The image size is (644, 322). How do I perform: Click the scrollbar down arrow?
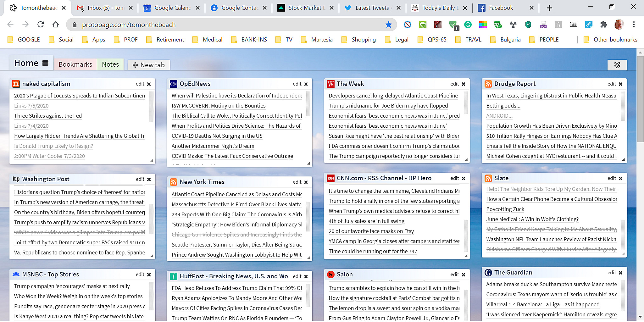pyautogui.click(x=640, y=317)
